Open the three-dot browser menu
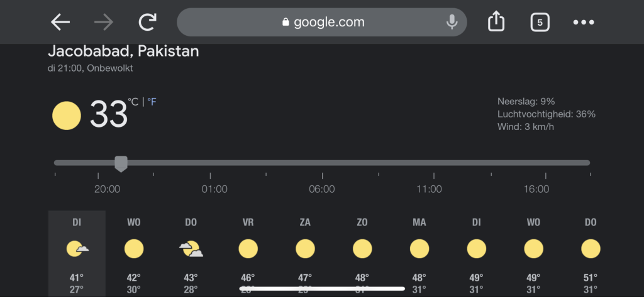 coord(584,22)
